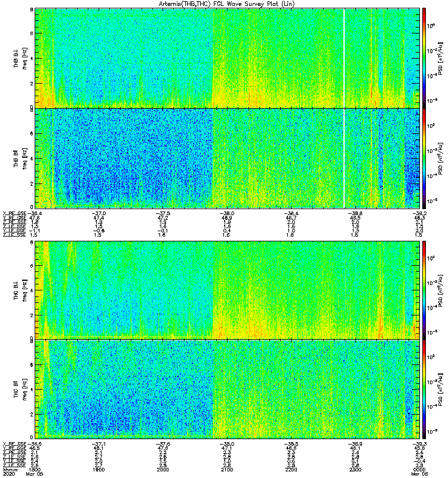
Task: Click the "Mar 05" date label
Action: pos(35,474)
